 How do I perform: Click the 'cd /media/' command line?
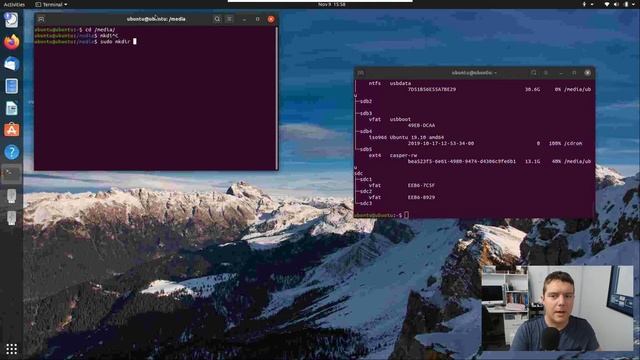(x=75, y=30)
